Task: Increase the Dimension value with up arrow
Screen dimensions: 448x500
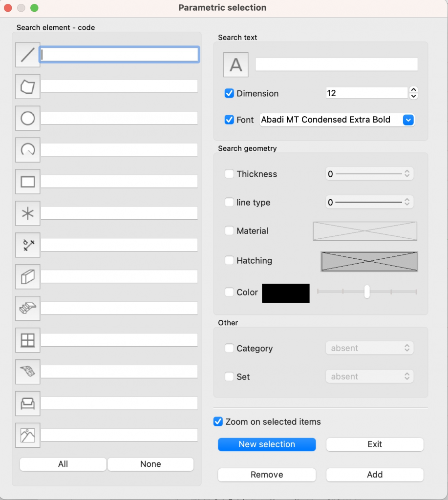Action: (x=413, y=90)
